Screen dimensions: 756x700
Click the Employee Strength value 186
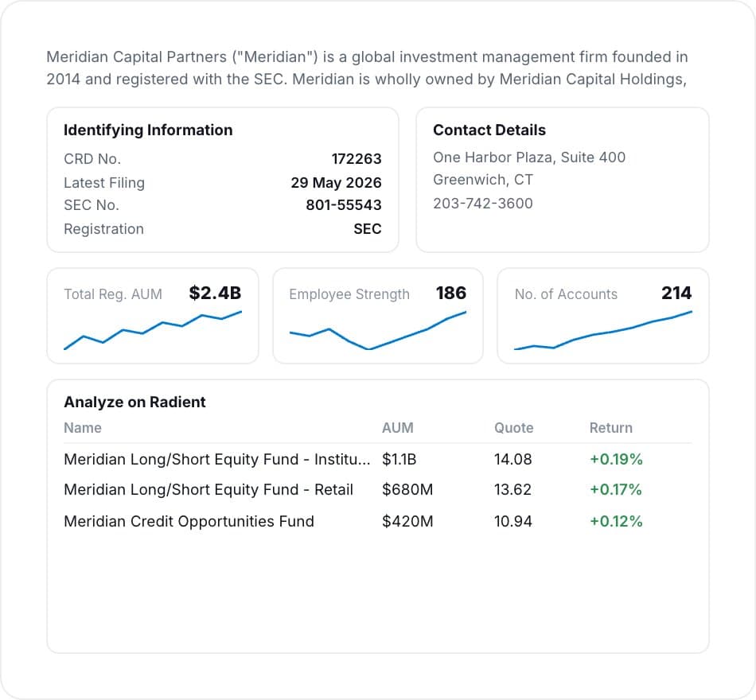click(x=450, y=293)
